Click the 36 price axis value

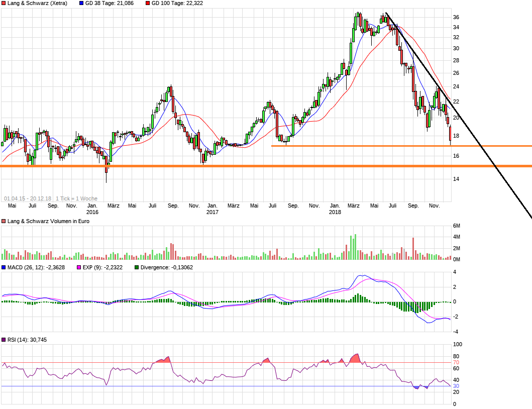pos(456,17)
